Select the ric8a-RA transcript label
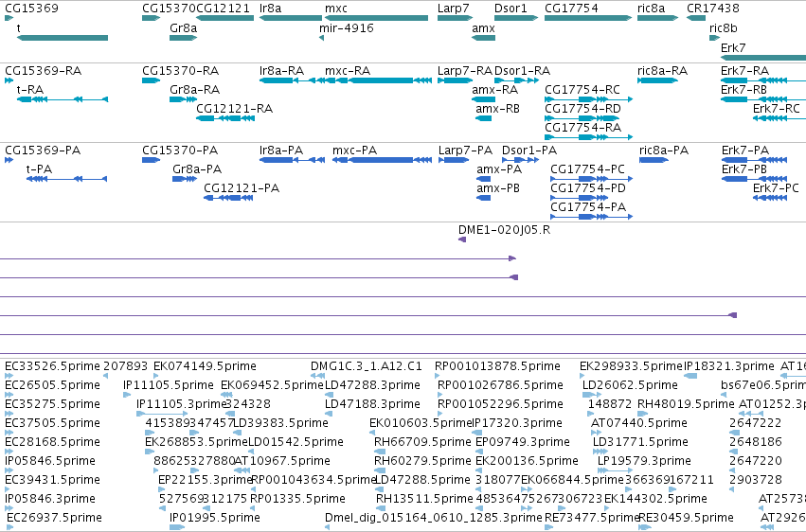Viewport: 806px width, 532px height. click(x=663, y=70)
